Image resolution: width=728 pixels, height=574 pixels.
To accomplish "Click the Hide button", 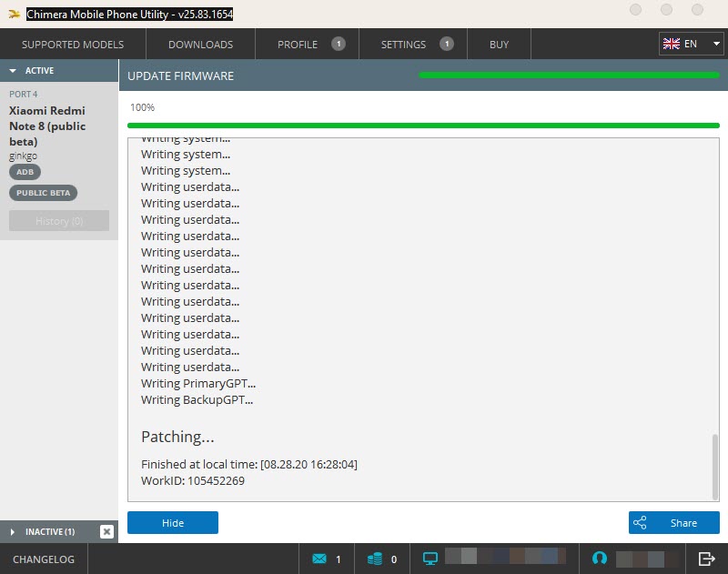I will (173, 523).
